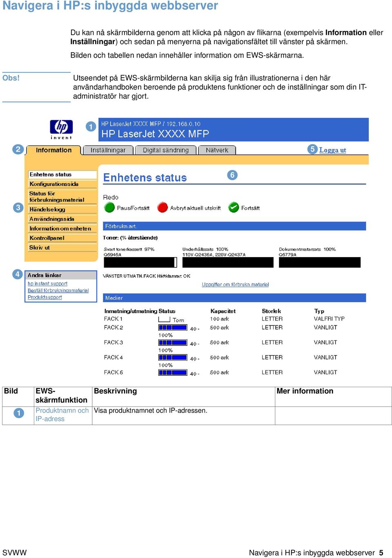Click the FACK 2 paper level gauge
This screenshot has width=392, height=558.
173,327
